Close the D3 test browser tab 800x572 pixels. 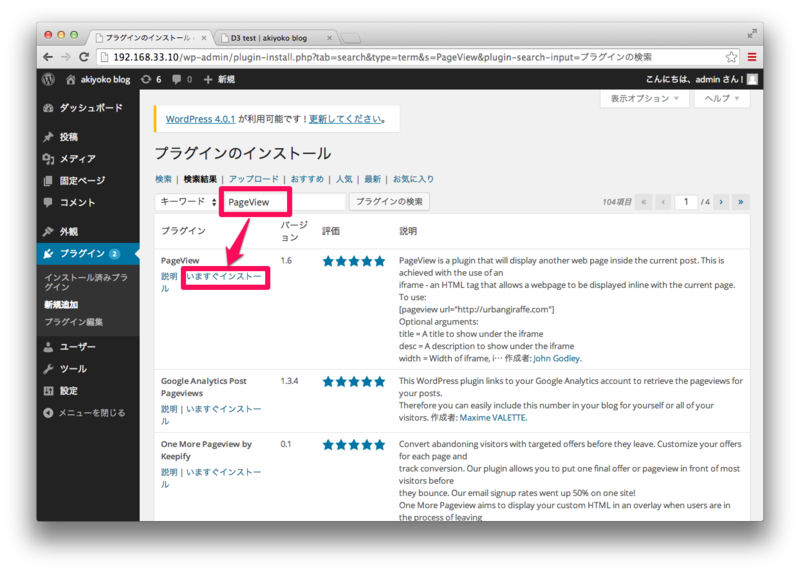pyautogui.click(x=330, y=38)
